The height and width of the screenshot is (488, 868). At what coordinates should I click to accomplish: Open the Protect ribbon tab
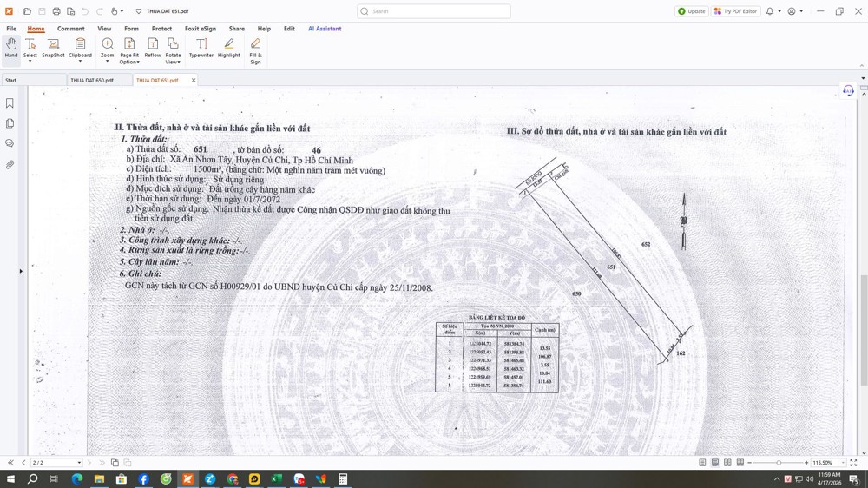161,29
